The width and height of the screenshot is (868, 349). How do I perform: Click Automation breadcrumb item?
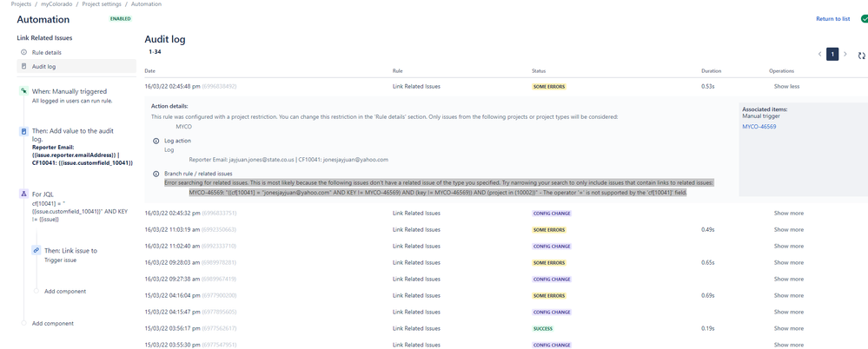click(x=146, y=3)
